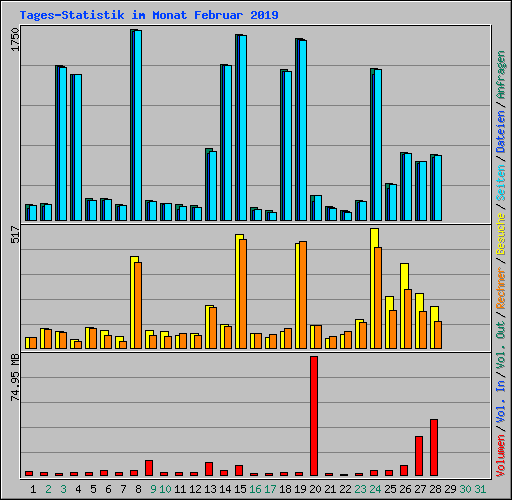Select day 18 on the x-axis
The height and width of the screenshot is (500, 512).
(x=285, y=489)
